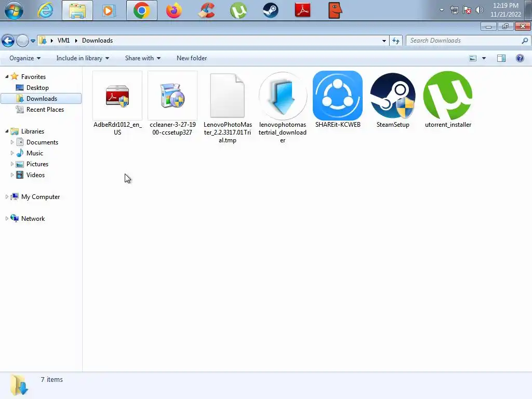Expand the Music library
532x399 pixels.
pyautogui.click(x=12, y=153)
